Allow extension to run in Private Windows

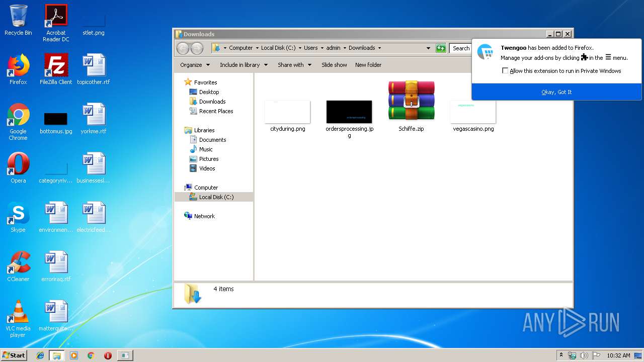[505, 71]
